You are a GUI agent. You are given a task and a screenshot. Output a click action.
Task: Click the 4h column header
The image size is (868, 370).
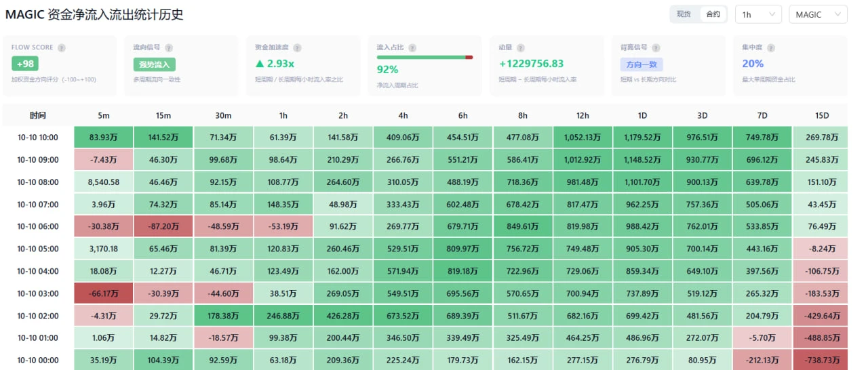click(x=403, y=115)
